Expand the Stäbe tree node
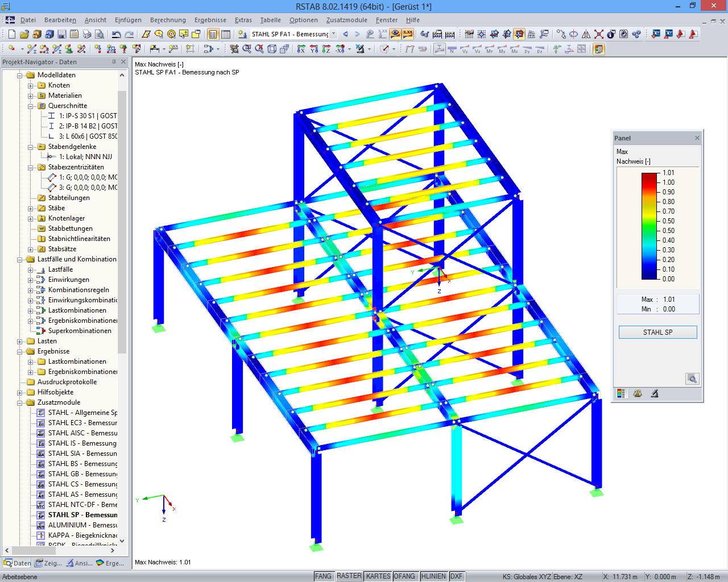This screenshot has width=728, height=582. click(x=31, y=208)
